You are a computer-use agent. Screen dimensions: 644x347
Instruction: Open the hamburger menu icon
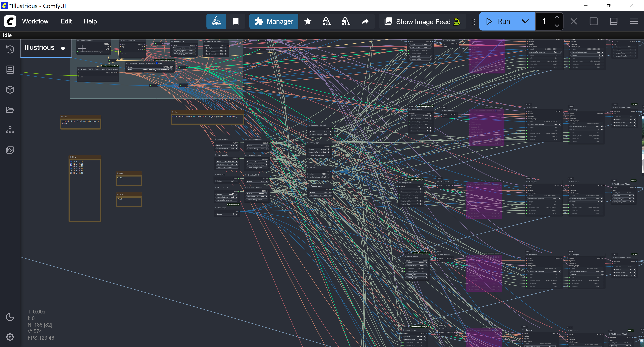point(634,21)
